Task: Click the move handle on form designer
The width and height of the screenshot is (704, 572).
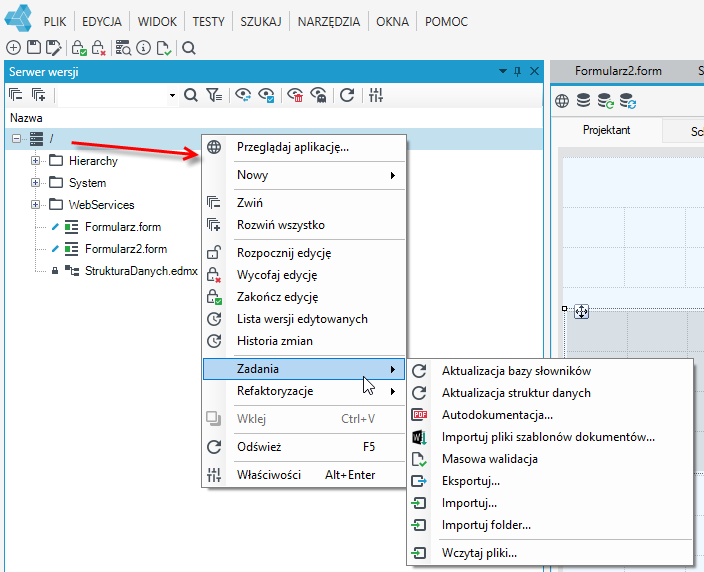Action: [581, 312]
